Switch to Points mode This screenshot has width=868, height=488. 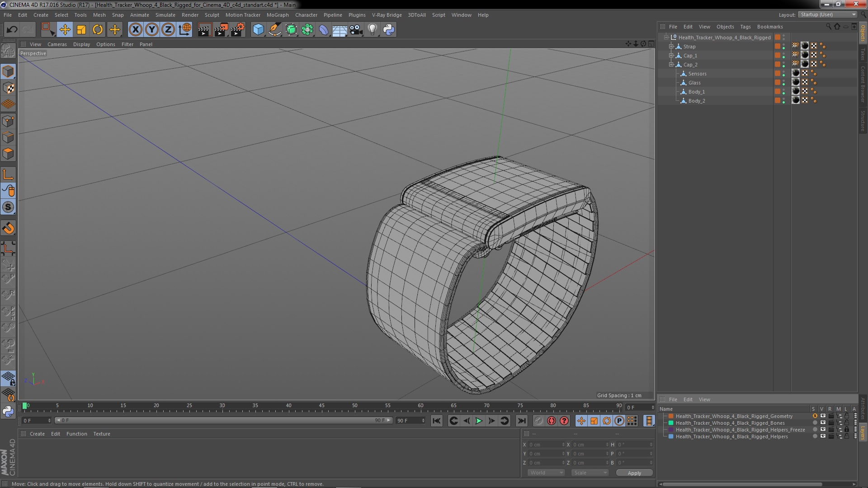pos(8,121)
